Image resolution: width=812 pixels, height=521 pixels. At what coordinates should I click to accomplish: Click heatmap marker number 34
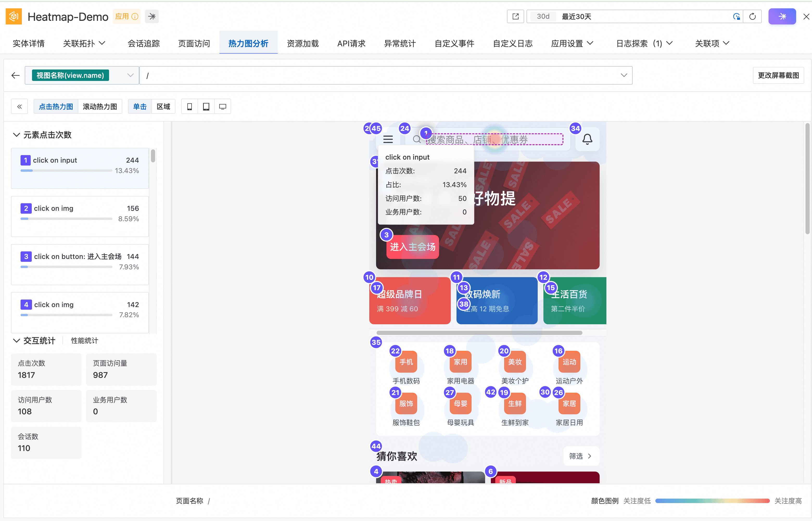(575, 128)
